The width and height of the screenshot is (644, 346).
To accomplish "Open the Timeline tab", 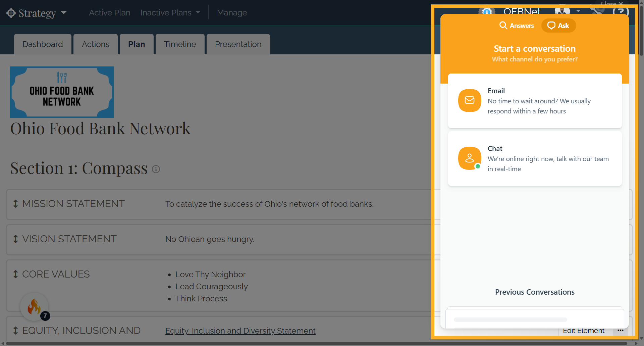I will point(180,44).
